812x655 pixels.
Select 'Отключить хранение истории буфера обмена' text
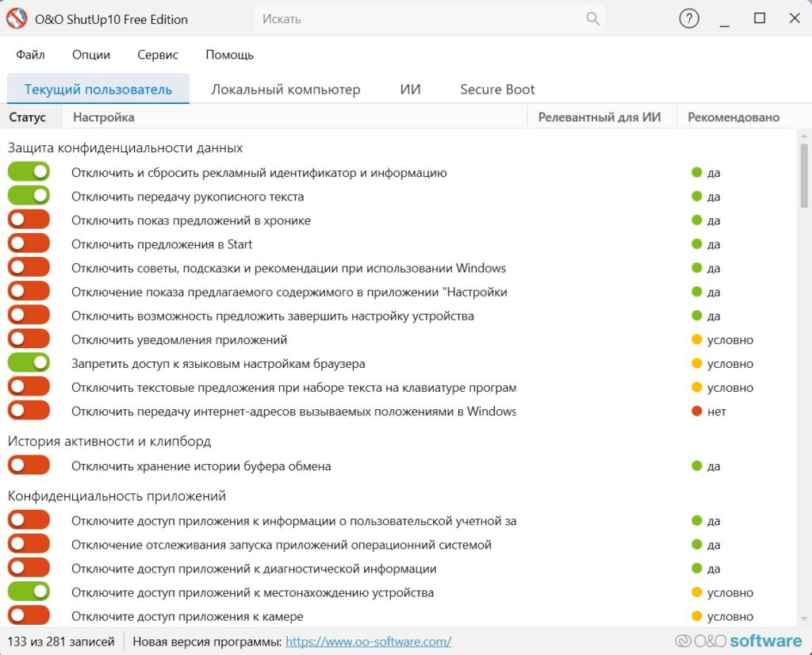201,466
